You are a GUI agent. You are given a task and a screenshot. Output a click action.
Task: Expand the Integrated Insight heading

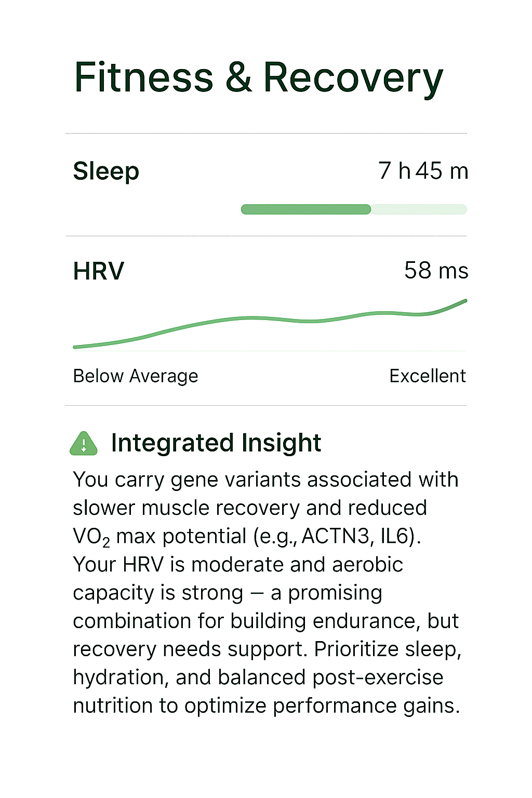click(x=216, y=443)
